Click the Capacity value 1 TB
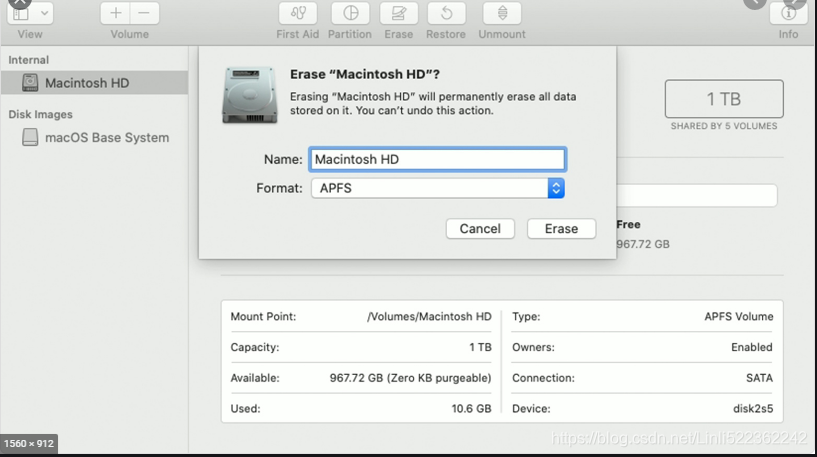The height and width of the screenshot is (457, 817). click(480, 347)
